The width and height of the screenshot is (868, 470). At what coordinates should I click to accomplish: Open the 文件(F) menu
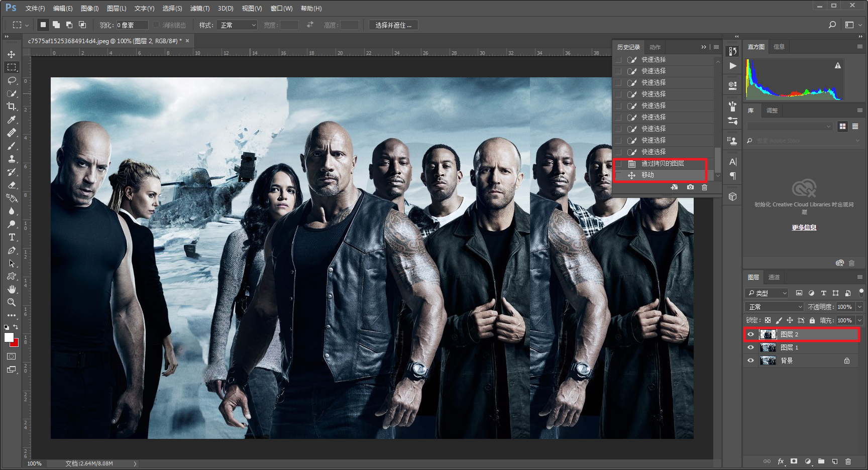(x=35, y=9)
